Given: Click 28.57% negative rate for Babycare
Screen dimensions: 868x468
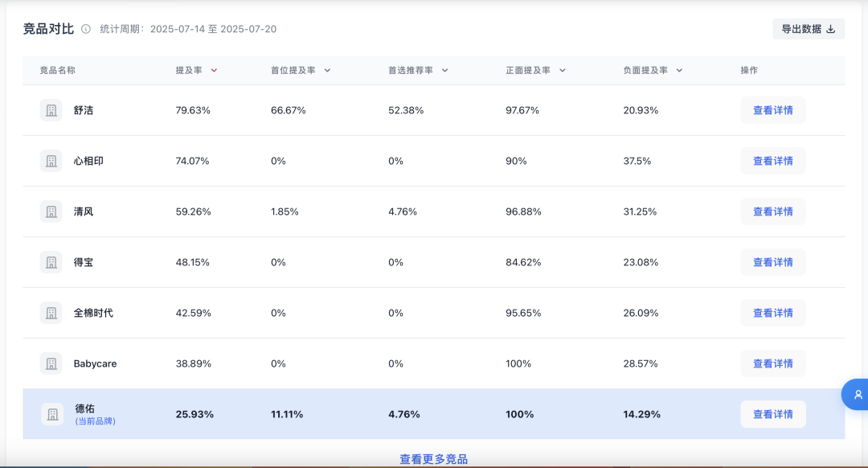Looking at the screenshot, I should [641, 364].
